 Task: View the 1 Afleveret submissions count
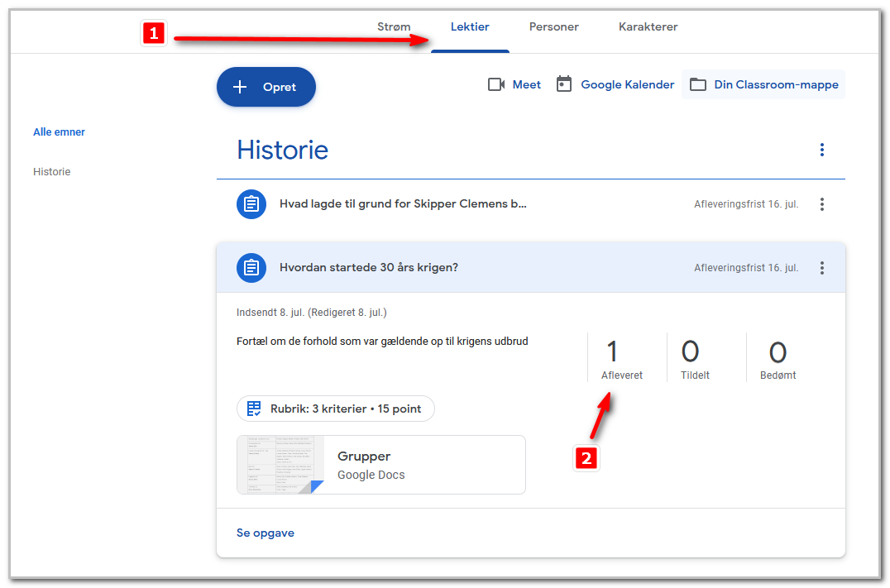pos(622,359)
